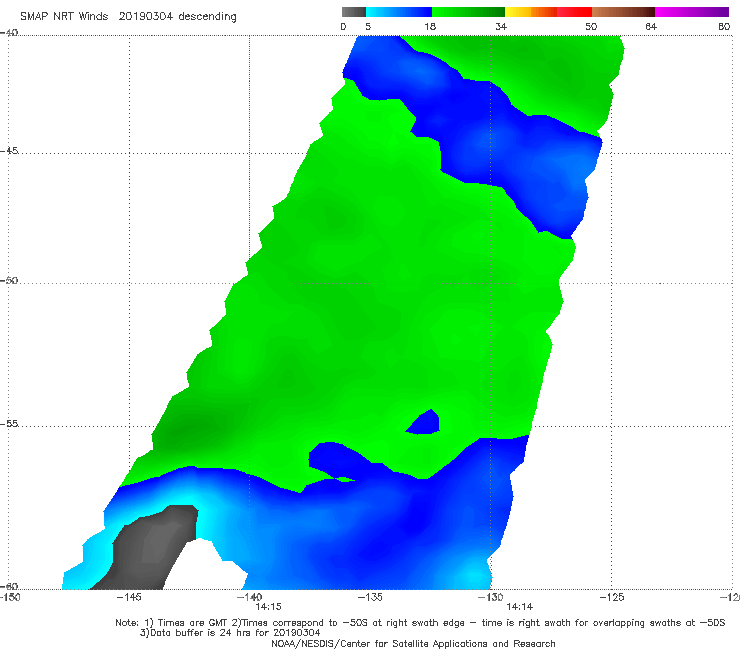
Task: Click the longitude label '-150'
Action: (x=10, y=597)
